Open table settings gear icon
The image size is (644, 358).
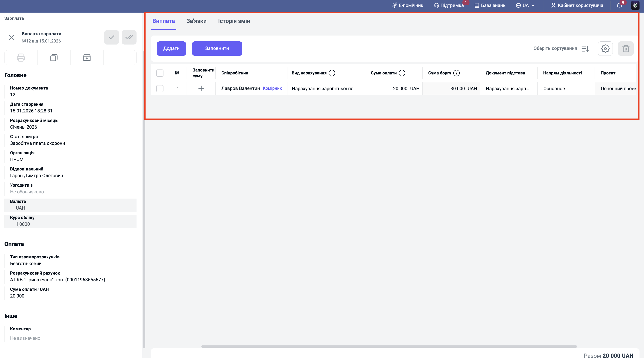click(605, 49)
